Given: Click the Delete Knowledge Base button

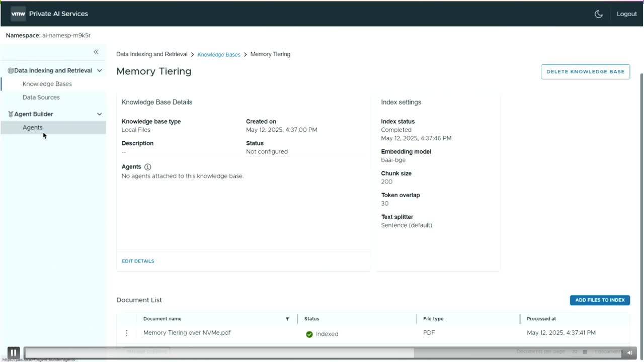Looking at the screenshot, I should (x=585, y=71).
